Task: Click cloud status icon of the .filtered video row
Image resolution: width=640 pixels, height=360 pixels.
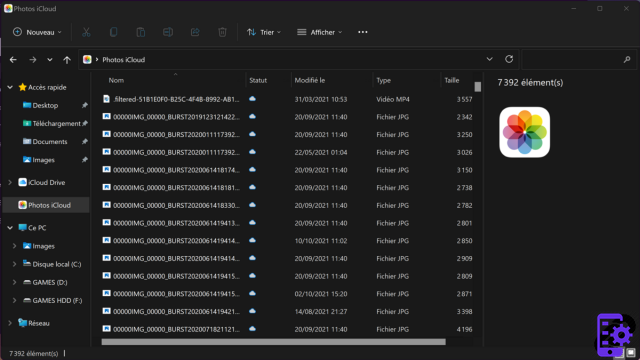Action: click(x=253, y=99)
